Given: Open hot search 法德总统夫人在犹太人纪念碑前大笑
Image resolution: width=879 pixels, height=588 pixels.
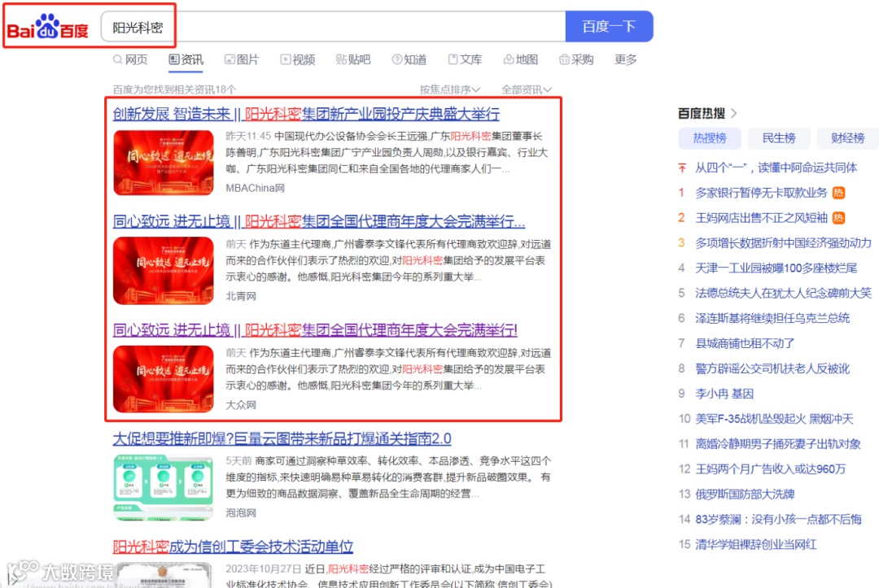Looking at the screenshot, I should pos(783,293).
